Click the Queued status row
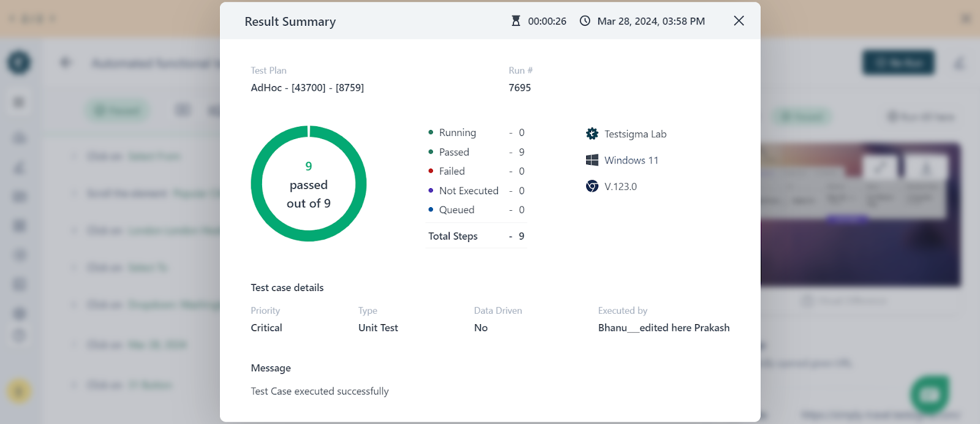Screen dimensions: 980x424 (x=477, y=210)
